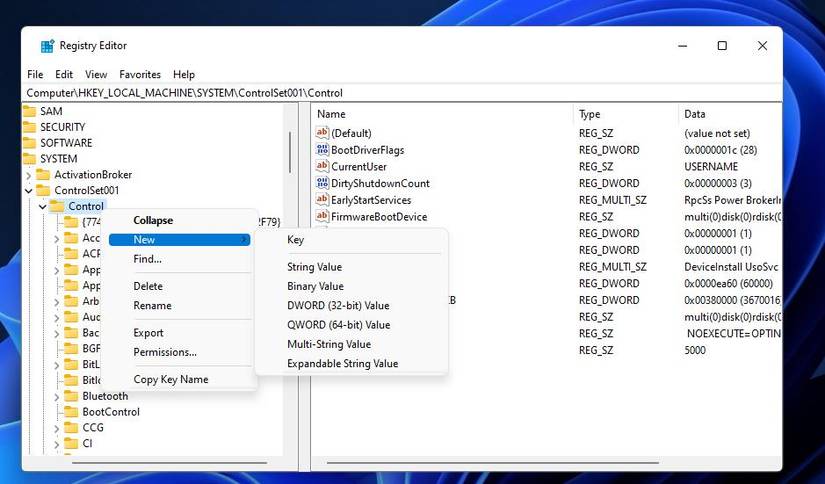
Task: Click the Registry Editor app icon in title bar
Action: 47,46
